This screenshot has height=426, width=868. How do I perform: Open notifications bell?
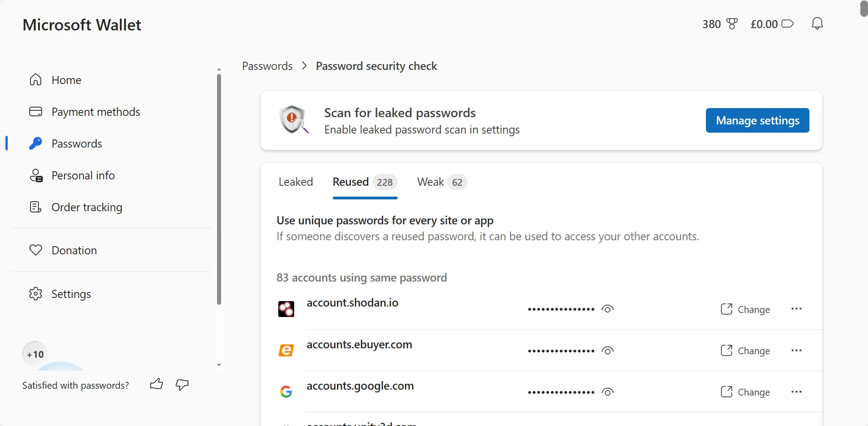click(x=817, y=24)
